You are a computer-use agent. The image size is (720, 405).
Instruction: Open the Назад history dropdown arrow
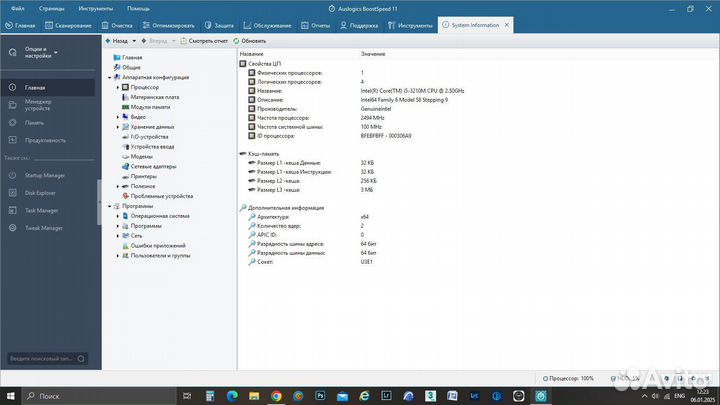[x=134, y=41]
